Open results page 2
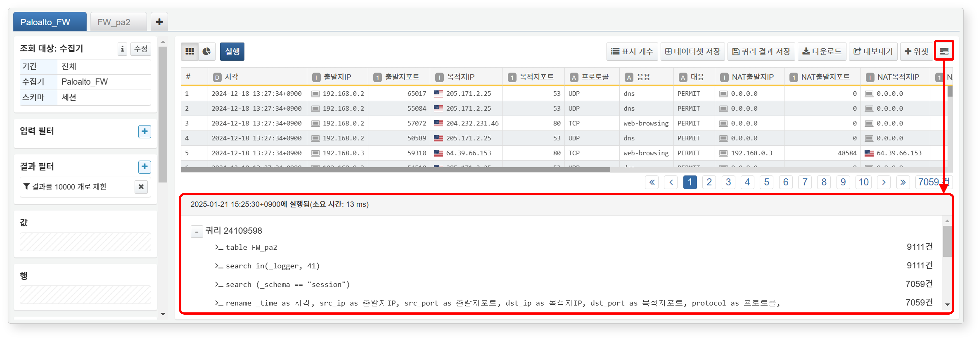 (709, 182)
